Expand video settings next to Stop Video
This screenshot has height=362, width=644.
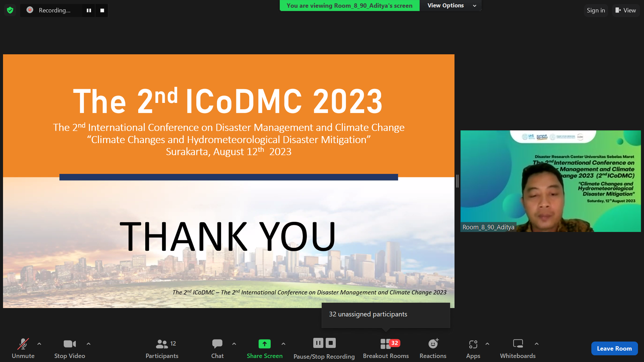(89, 344)
